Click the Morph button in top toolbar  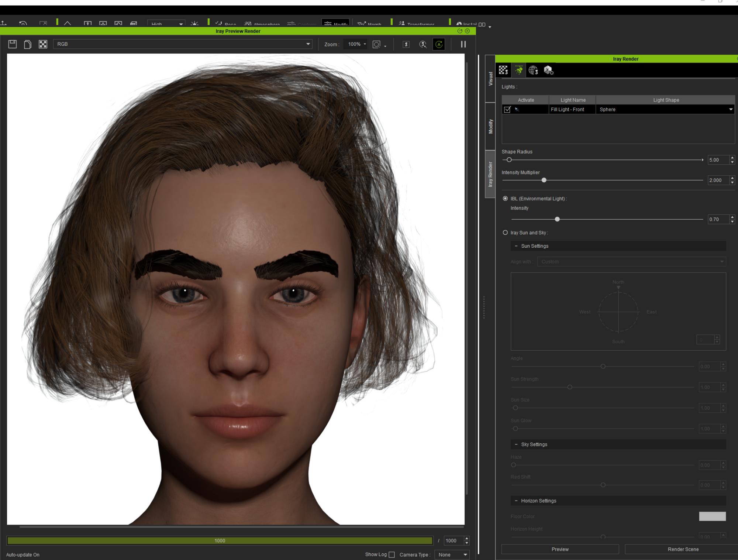[x=369, y=24]
